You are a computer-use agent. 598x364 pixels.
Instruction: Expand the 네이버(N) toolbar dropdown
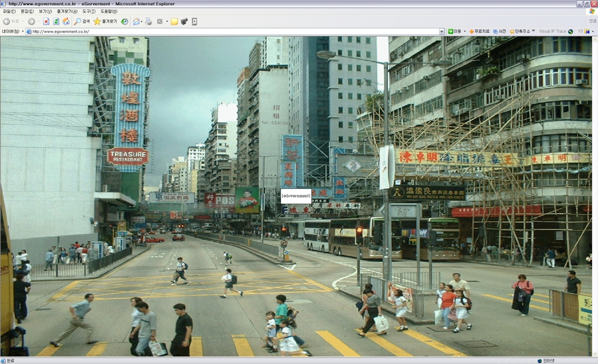coord(23,32)
